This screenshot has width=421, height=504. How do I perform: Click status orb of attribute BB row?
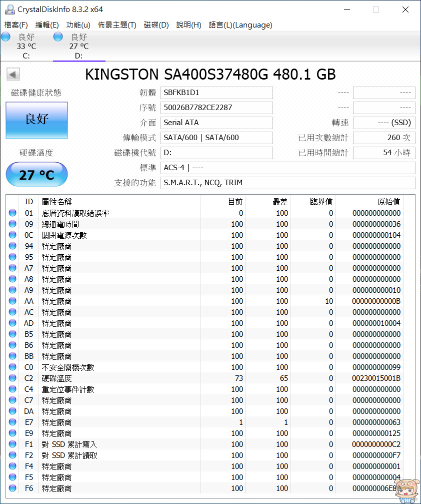(x=12, y=356)
